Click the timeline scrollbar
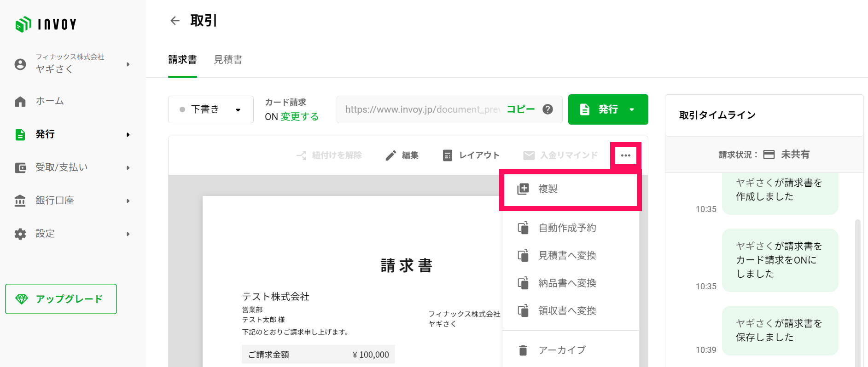This screenshot has width=868, height=367. coord(857,293)
